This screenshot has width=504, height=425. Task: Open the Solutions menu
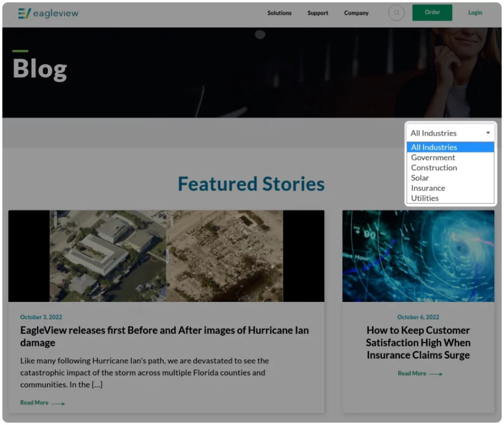pos(280,13)
